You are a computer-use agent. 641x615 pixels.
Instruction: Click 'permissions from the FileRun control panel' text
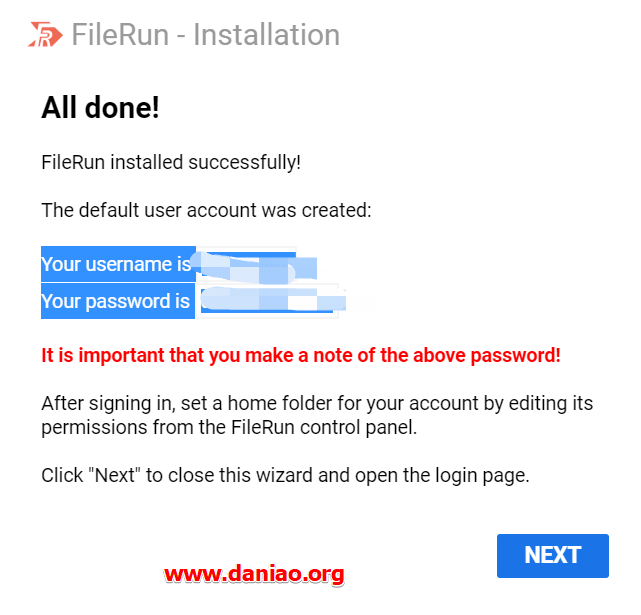click(x=229, y=427)
